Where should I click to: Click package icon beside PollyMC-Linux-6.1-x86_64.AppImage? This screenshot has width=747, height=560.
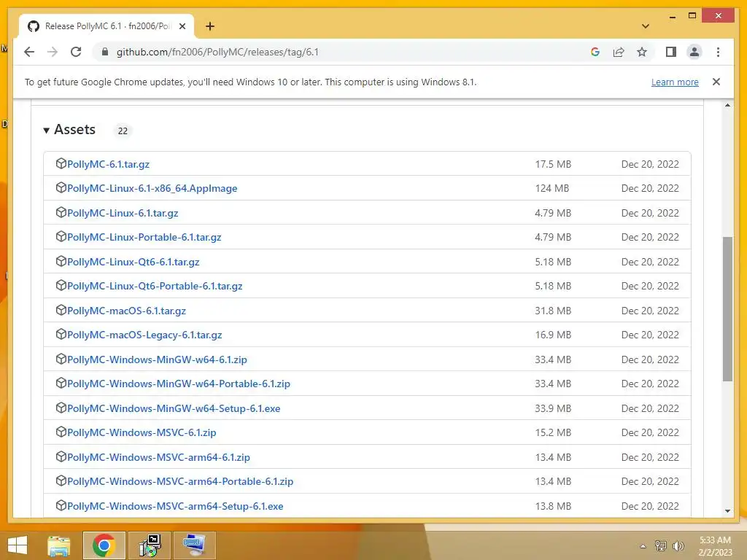pos(61,187)
